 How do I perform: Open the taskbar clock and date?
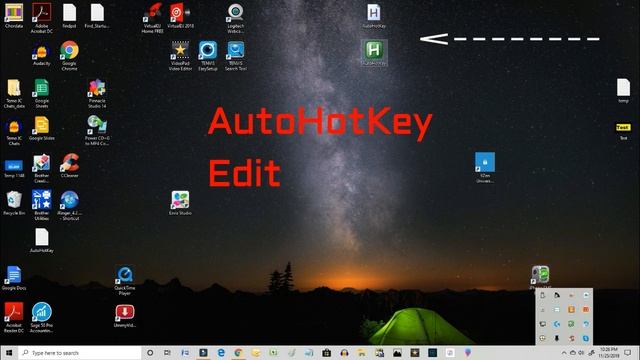click(609, 353)
